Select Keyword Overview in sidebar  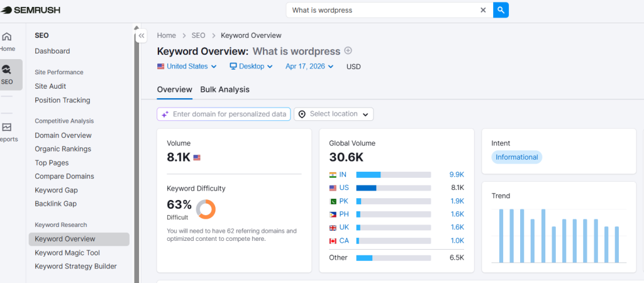point(79,239)
